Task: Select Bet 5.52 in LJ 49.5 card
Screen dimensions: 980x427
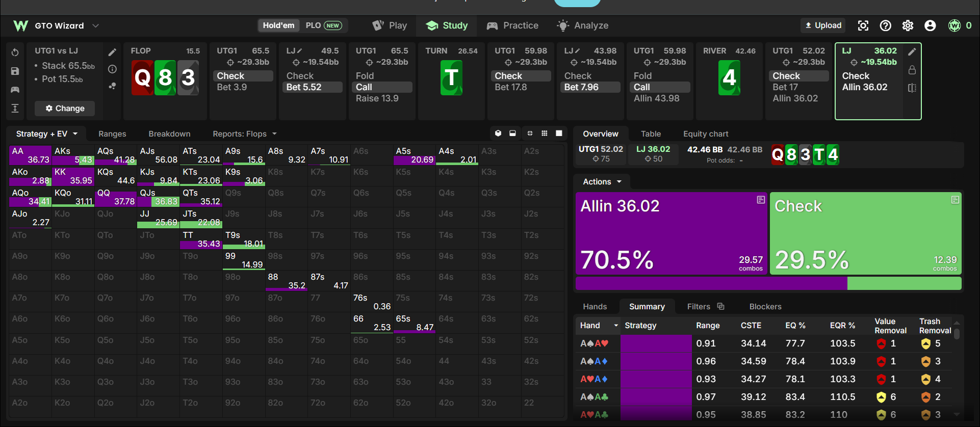Action: pyautogui.click(x=312, y=87)
